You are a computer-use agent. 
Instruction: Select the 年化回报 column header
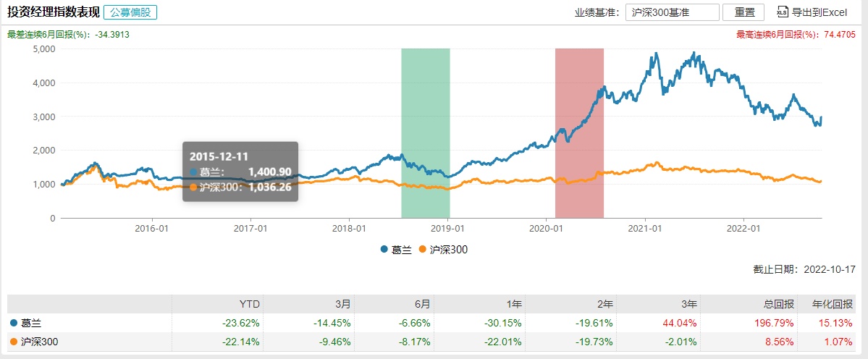[836, 304]
